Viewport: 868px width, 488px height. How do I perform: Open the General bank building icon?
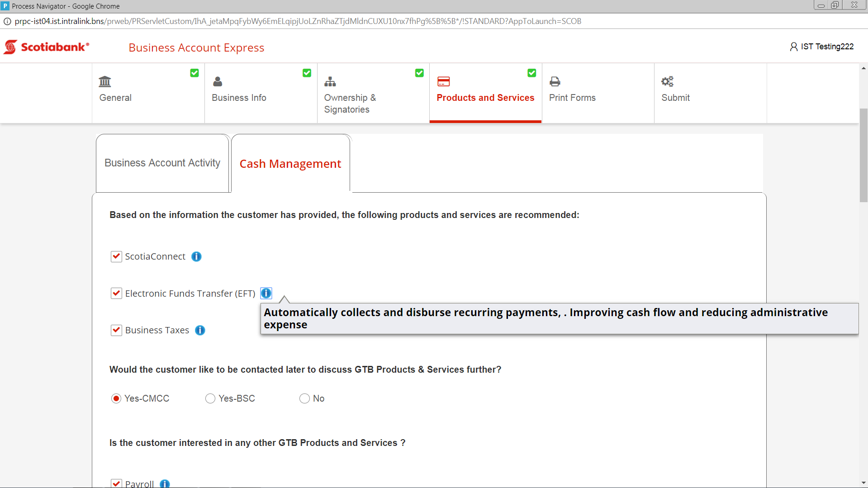(x=105, y=81)
